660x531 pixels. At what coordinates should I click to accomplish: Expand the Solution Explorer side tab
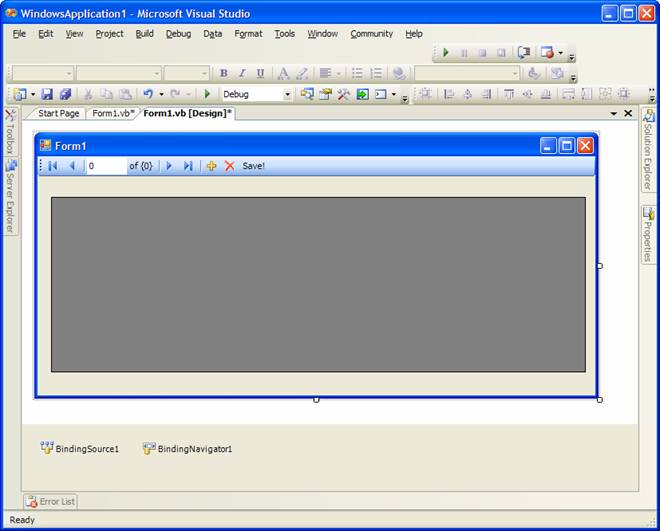click(648, 150)
